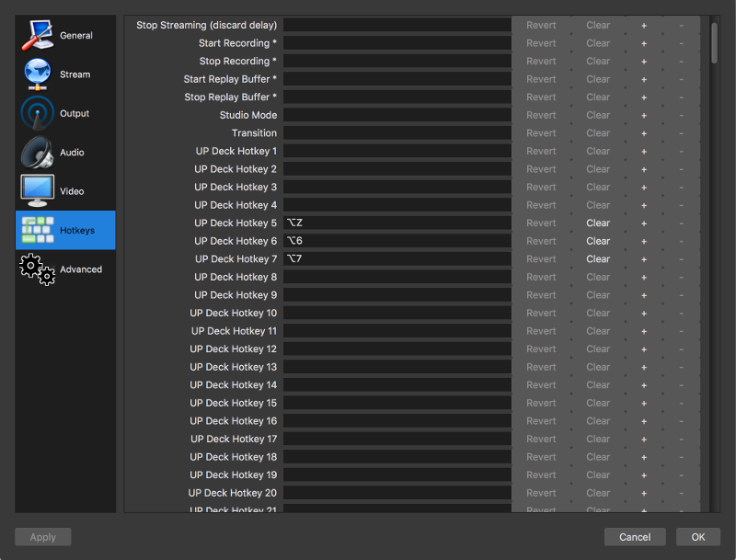736x560 pixels.
Task: Add hotkey with plus for Start Recording
Action: (644, 43)
